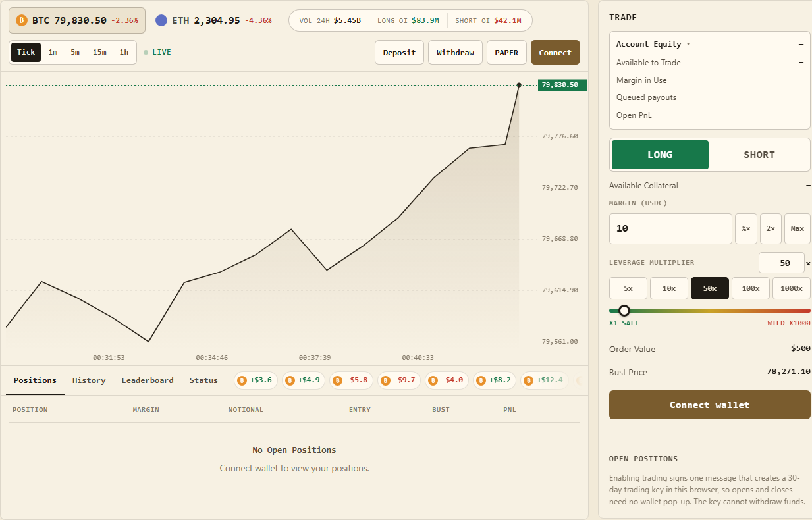
Task: Click the LONG OI $83.9M stat
Action: 408,20
